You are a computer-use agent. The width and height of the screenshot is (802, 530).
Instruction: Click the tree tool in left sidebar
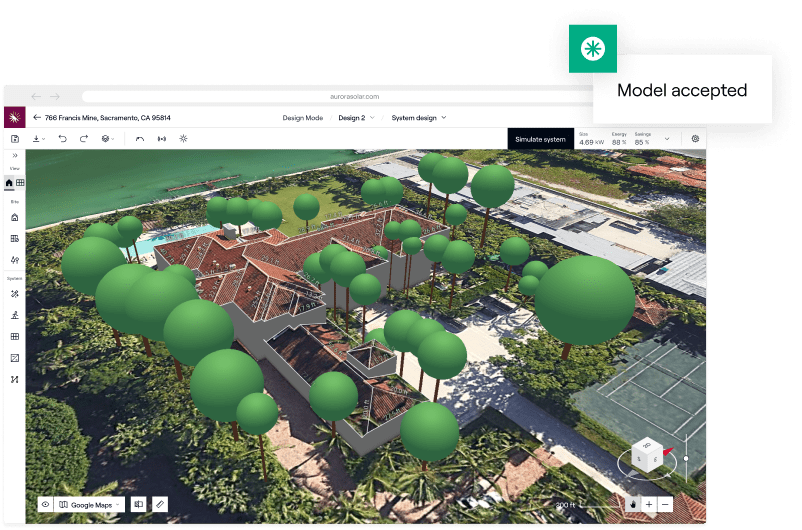coord(14,260)
